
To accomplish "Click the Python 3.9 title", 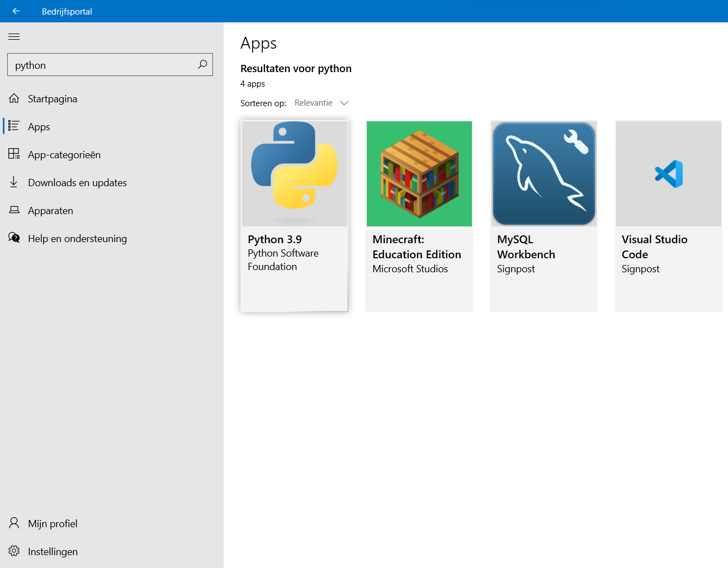I will pos(275,239).
